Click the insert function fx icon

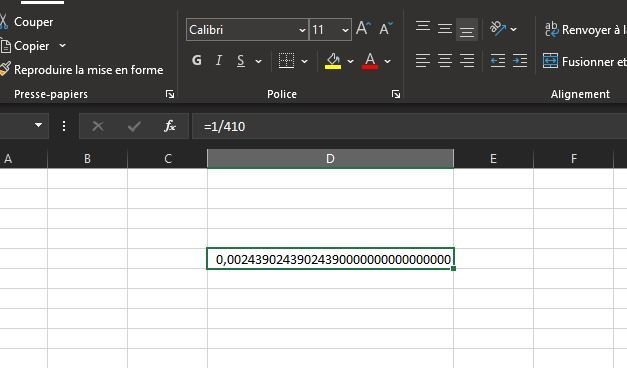(170, 126)
